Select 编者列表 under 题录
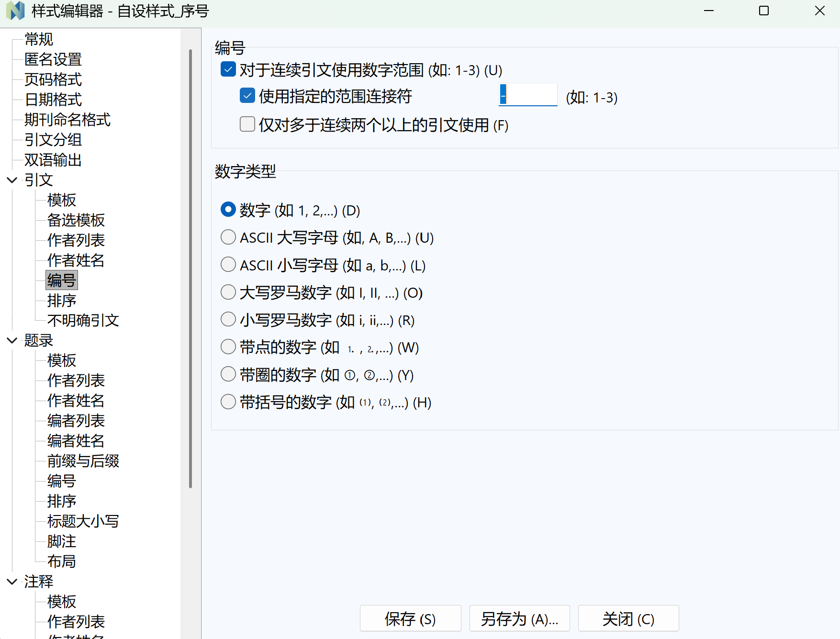Image resolution: width=840 pixels, height=639 pixels. [76, 421]
